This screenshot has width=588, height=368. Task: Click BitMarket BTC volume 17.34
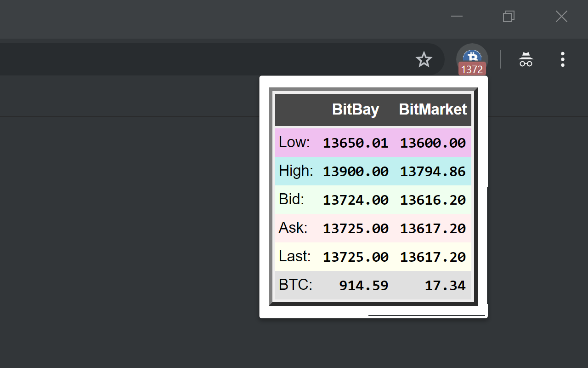[445, 286]
